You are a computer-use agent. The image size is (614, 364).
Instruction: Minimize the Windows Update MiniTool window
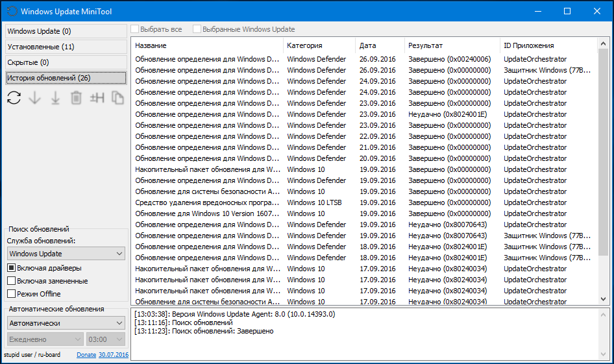tap(538, 11)
